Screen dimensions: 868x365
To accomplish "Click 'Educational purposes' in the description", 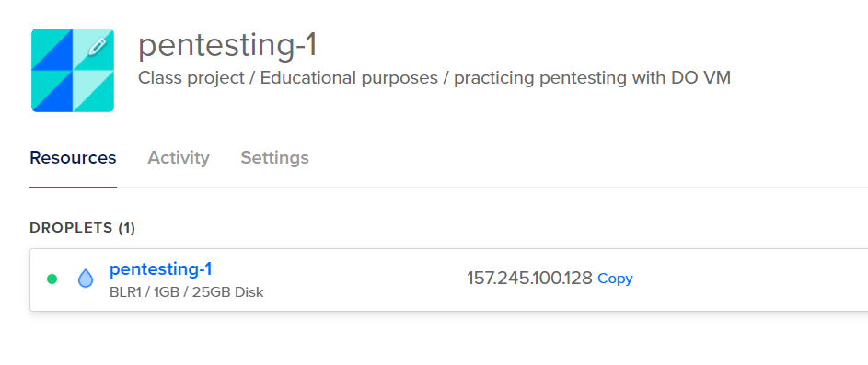I will [349, 78].
